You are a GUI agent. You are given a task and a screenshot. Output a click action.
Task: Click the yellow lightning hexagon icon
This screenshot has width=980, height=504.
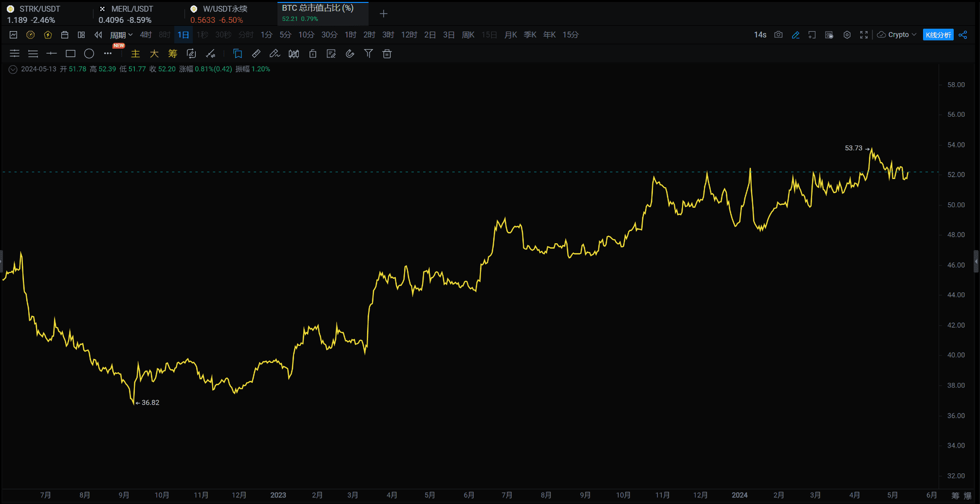pyautogui.click(x=48, y=35)
